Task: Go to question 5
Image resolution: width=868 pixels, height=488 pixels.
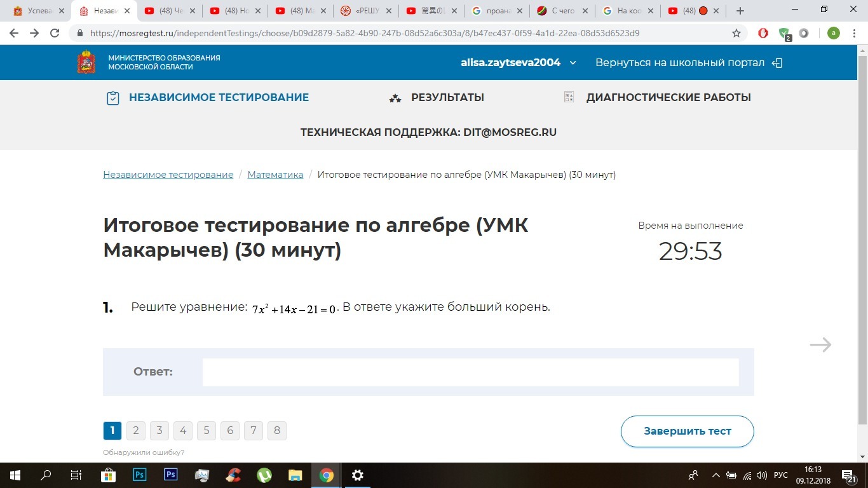Action: pos(206,431)
